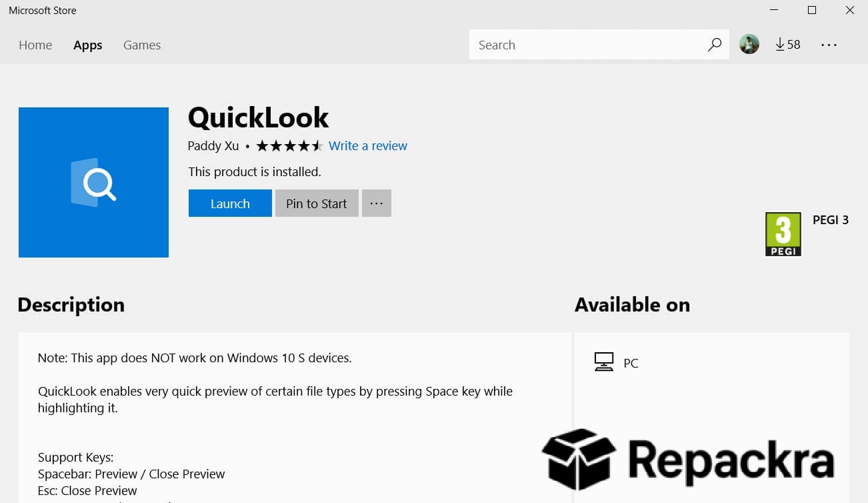Click the QuickLook app logo tile
The height and width of the screenshot is (503, 868).
click(93, 182)
